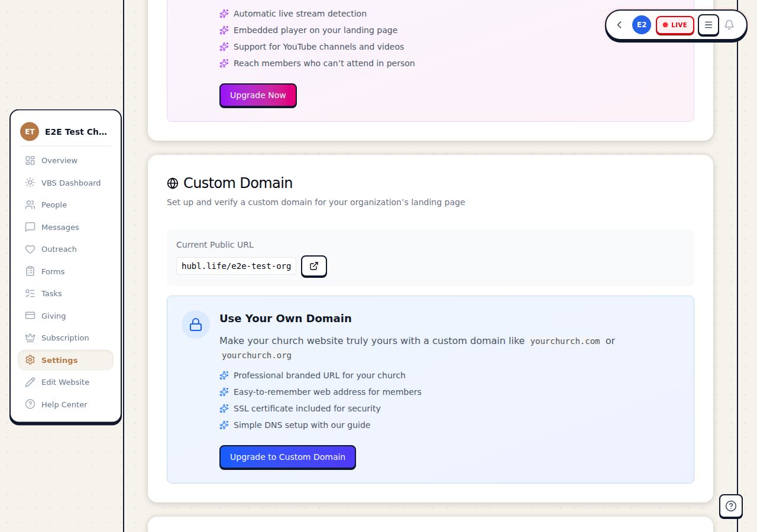This screenshot has width=757, height=532.
Task: Click the ET avatar for E2E Test Church
Action: click(x=29, y=131)
